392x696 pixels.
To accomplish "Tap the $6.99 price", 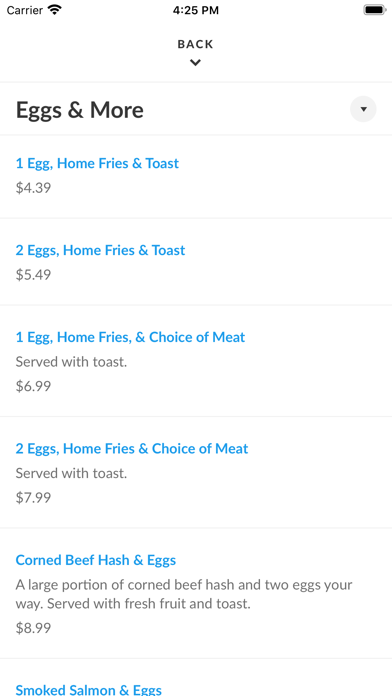I will (33, 386).
